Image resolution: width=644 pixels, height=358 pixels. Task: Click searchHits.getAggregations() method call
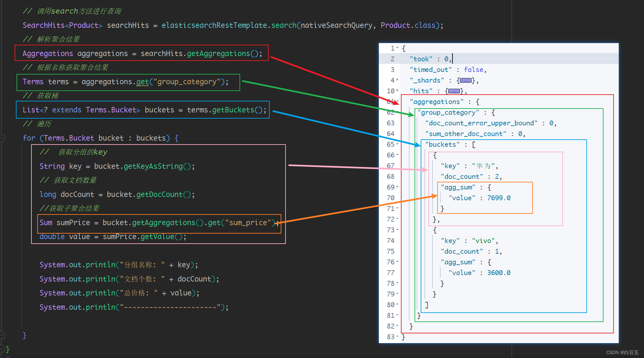pos(199,53)
